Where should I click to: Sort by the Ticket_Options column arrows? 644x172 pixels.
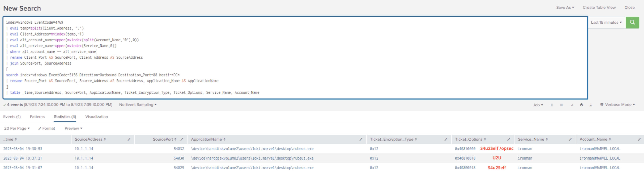[x=485, y=139]
